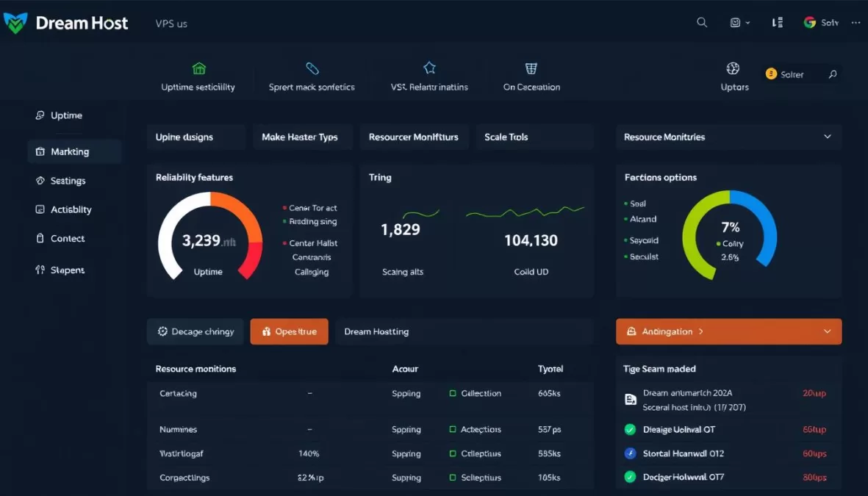
Task: Click the green checkmark for Dieaige Uolnval OT
Action: point(630,429)
